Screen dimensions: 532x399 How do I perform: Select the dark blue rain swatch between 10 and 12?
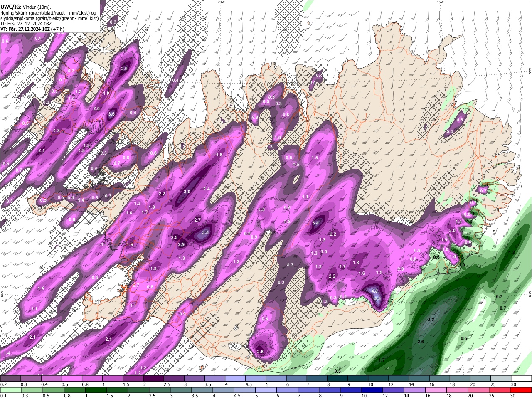click(x=372, y=390)
